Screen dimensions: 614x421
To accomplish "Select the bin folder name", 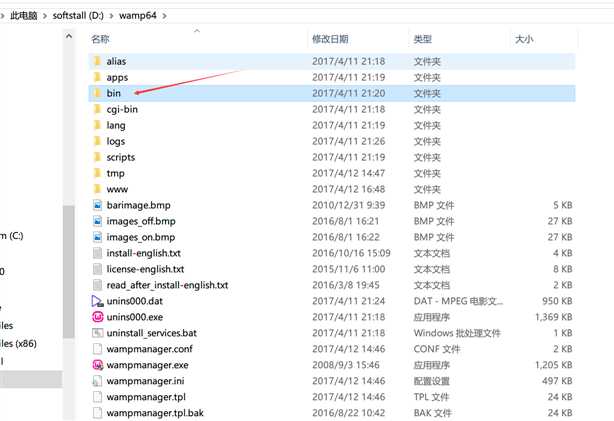I will tap(114, 93).
